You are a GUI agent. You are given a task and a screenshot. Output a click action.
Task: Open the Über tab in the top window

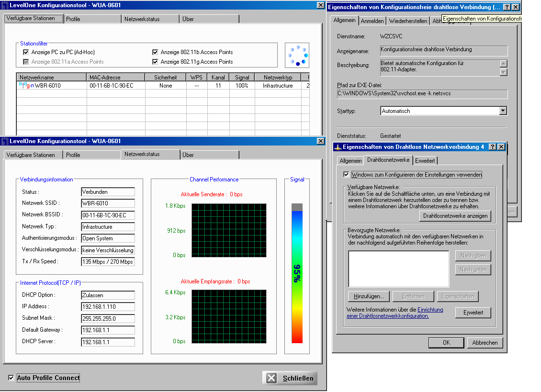[209, 19]
